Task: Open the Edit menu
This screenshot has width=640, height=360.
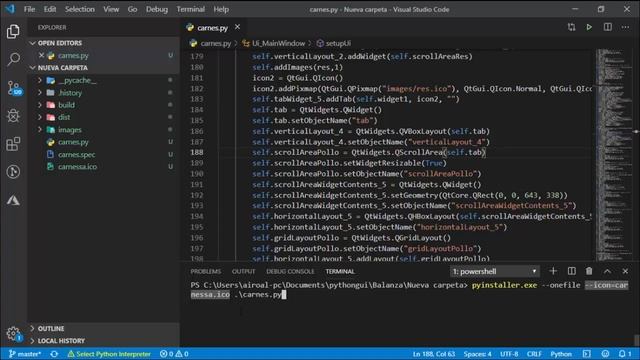Action: (x=50, y=9)
